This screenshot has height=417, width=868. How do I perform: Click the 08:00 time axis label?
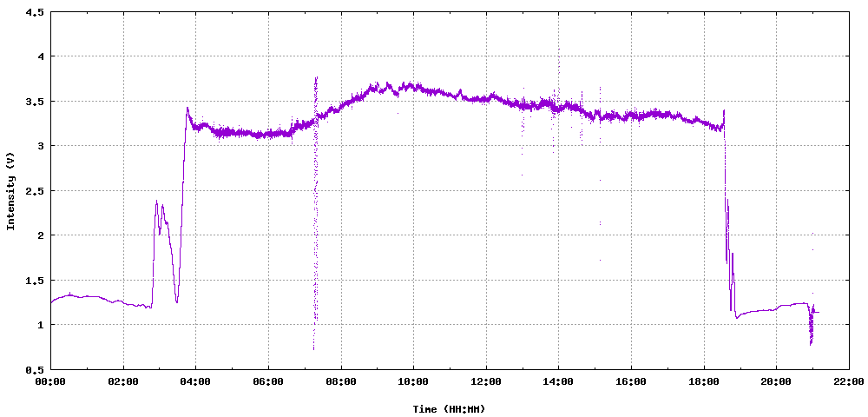341,381
